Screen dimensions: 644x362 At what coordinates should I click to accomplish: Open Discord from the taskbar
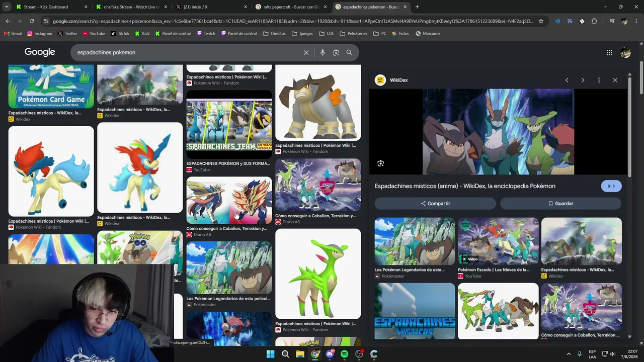pos(330,354)
